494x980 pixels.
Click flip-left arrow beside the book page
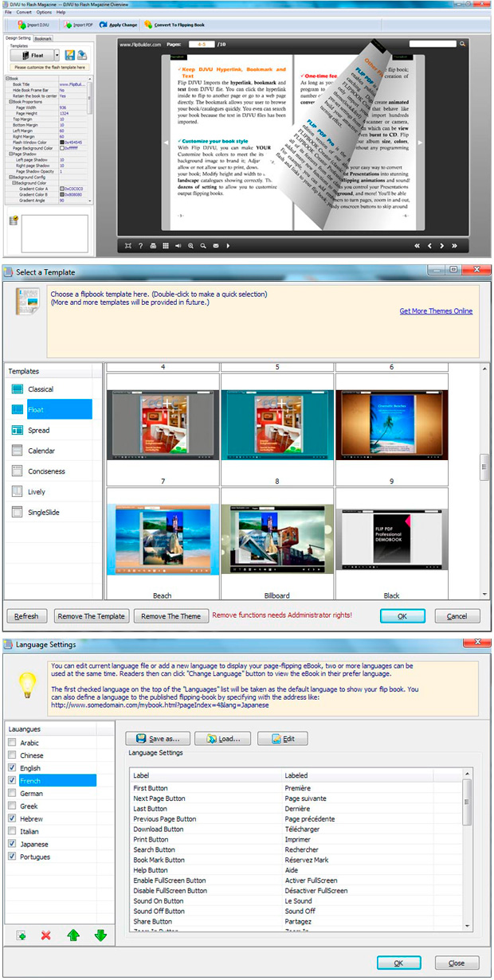coord(165,142)
